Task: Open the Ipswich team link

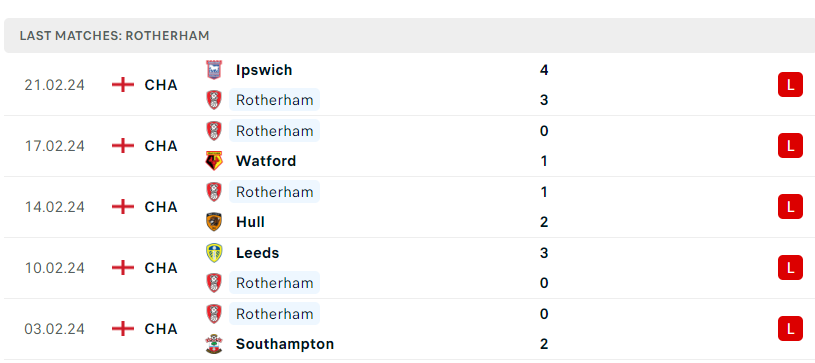Action: click(x=264, y=70)
